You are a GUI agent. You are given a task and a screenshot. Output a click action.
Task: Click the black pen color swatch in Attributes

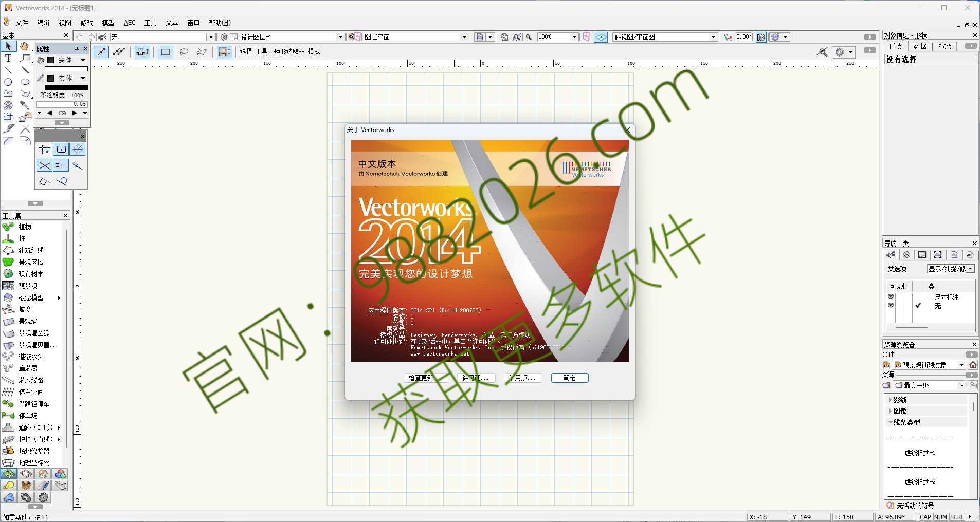click(66, 87)
